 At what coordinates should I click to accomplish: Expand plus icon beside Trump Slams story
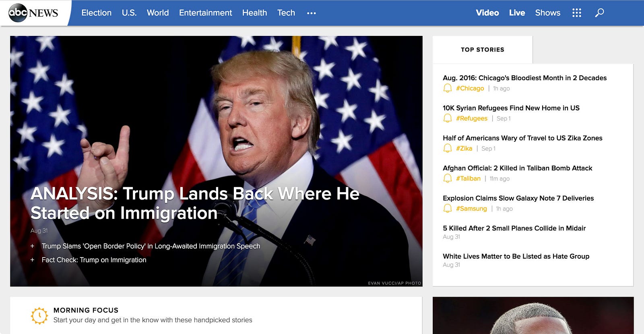(x=32, y=246)
